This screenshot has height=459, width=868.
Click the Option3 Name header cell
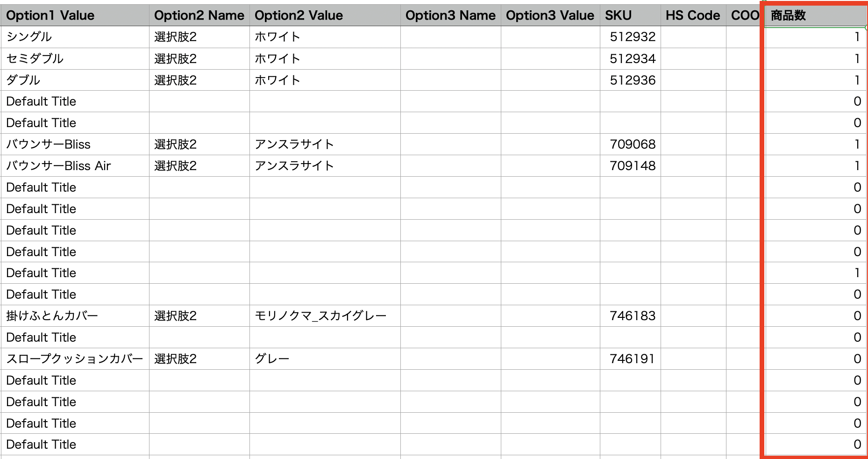[x=450, y=15]
